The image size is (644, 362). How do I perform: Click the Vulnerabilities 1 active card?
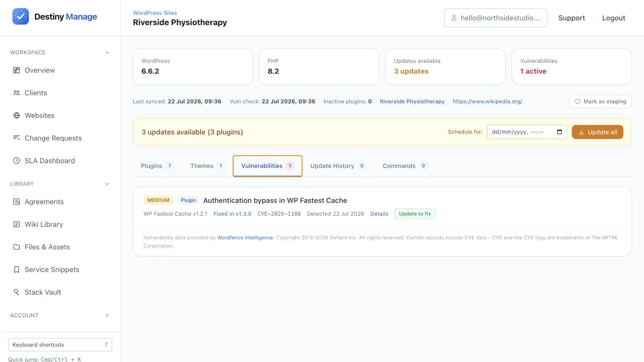(x=572, y=66)
